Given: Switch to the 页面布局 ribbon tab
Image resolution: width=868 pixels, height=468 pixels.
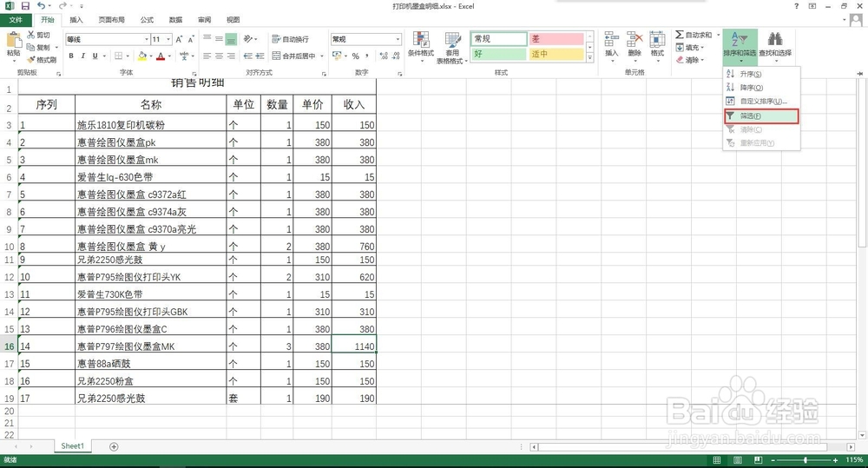Looking at the screenshot, I should [x=111, y=20].
